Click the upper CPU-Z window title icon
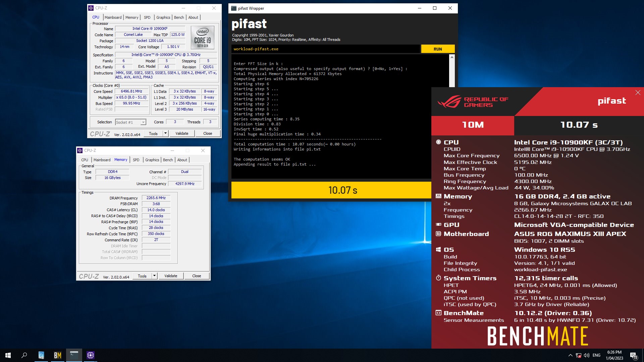The height and width of the screenshot is (362, 644). click(91, 8)
